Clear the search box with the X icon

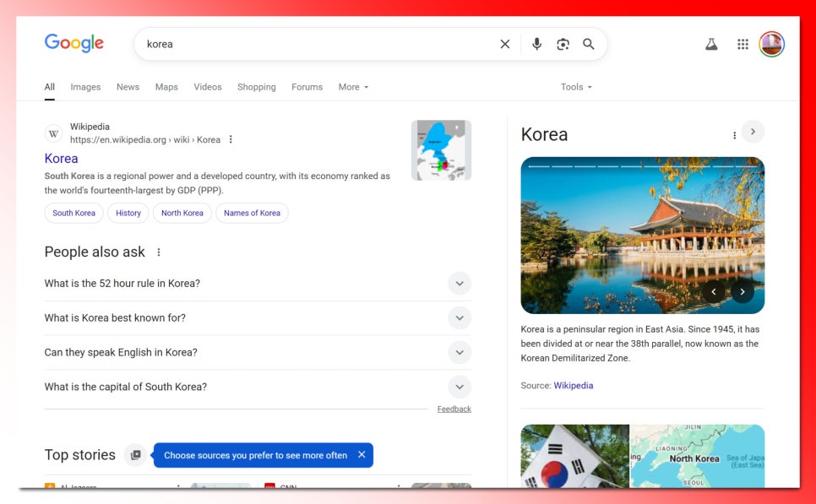coord(505,44)
